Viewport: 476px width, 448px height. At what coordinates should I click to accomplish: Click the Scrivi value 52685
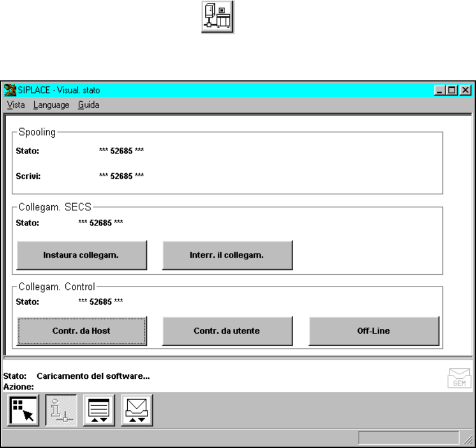click(122, 176)
